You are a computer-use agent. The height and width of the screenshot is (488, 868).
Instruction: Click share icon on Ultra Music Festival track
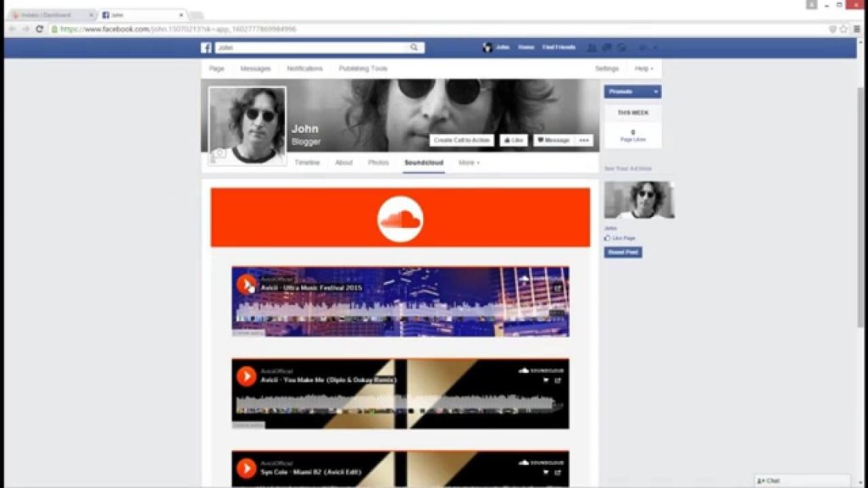[558, 288]
